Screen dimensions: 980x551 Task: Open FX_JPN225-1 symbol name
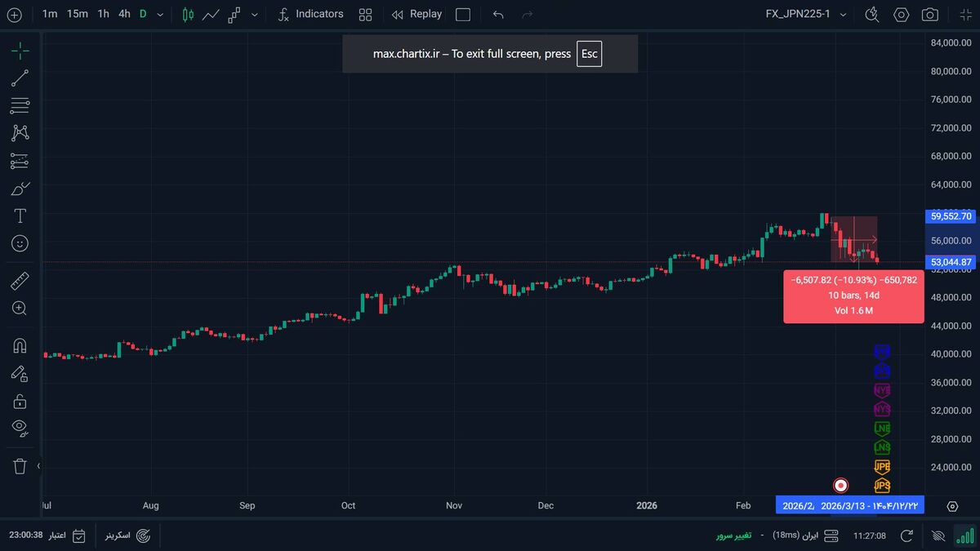798,14
